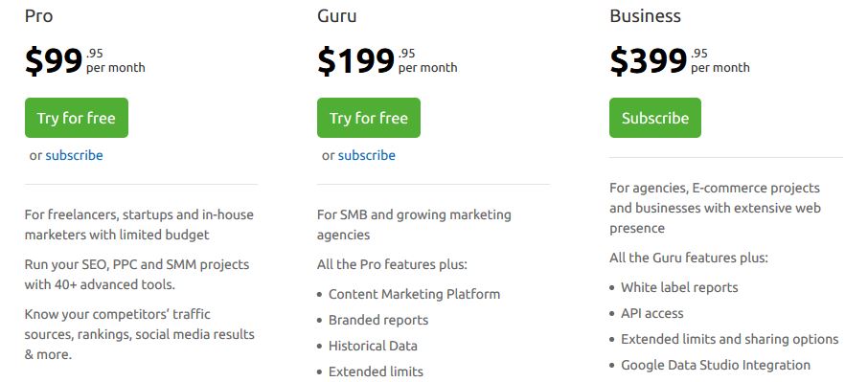
Task: Click the Historical Data list item
Action: pos(373,346)
